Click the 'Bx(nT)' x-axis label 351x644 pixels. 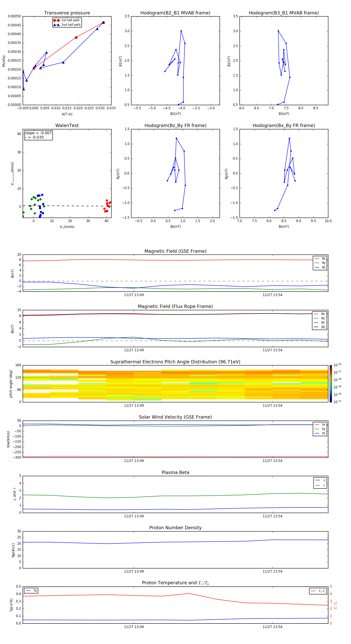click(x=284, y=227)
